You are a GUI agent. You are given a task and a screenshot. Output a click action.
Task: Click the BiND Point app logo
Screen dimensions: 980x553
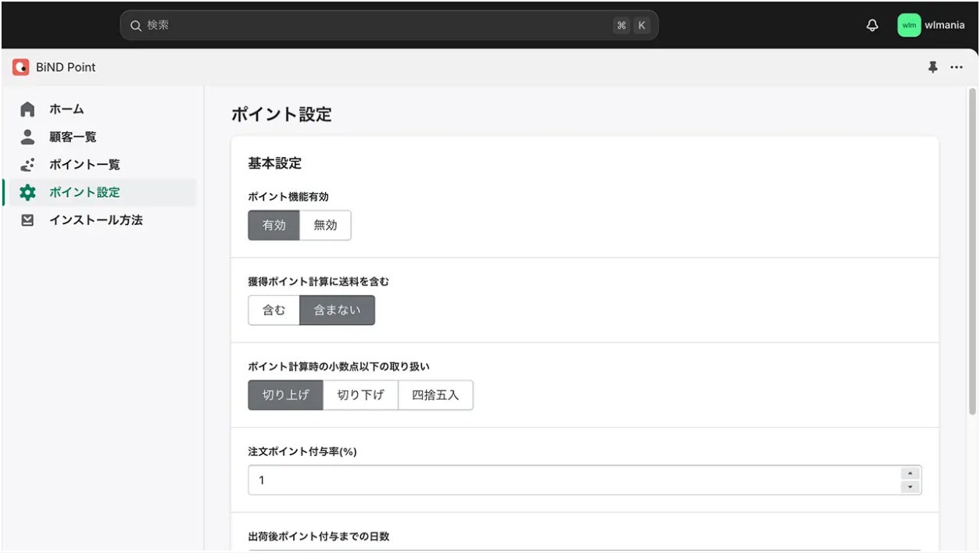(x=20, y=67)
